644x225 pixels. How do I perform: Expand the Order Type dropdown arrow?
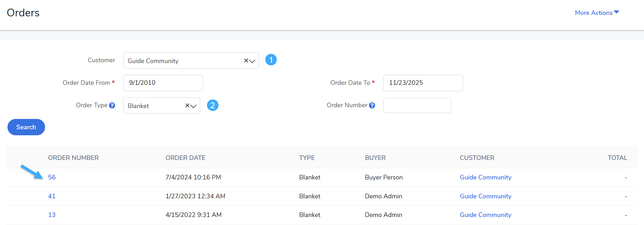[194, 106]
